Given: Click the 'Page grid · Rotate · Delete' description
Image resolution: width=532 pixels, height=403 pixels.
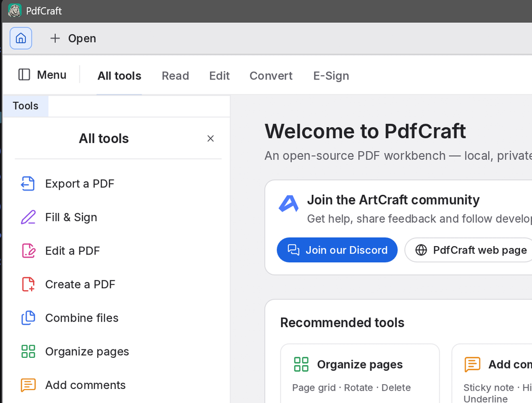Looking at the screenshot, I should click(x=352, y=387).
